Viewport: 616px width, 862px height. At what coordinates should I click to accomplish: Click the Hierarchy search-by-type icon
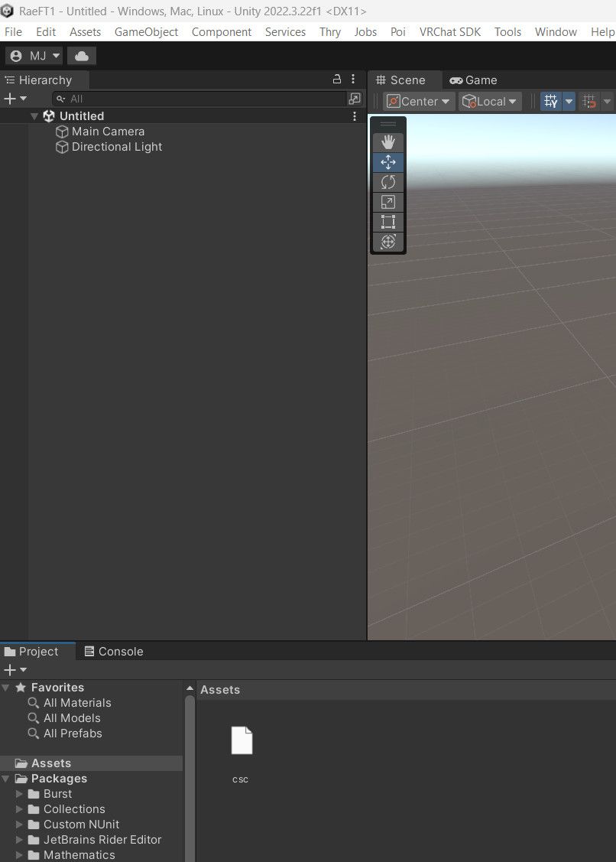click(355, 99)
